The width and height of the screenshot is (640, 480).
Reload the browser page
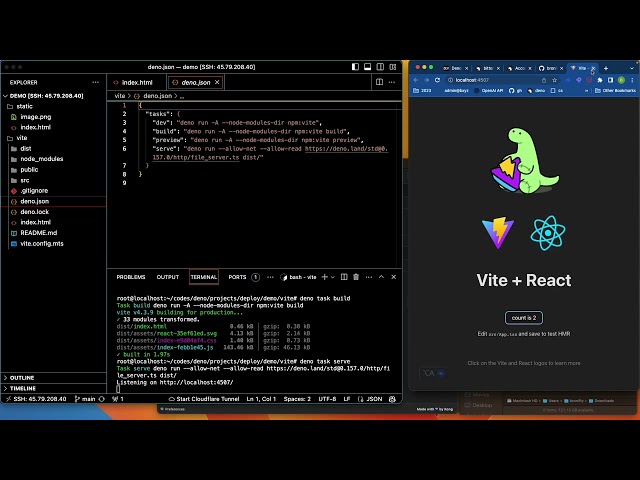click(437, 80)
